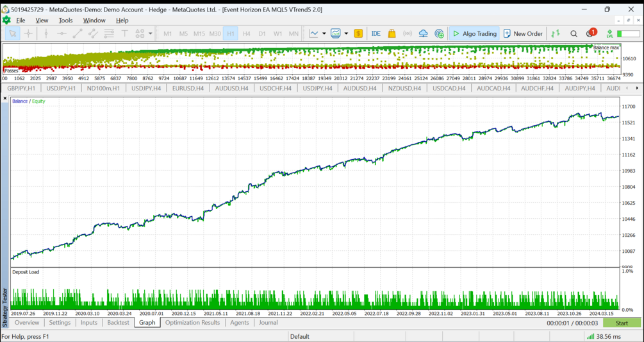Screen dimensions: 644x342
Task: Pick the Horizontal Line drawing tool
Action: 62,34
